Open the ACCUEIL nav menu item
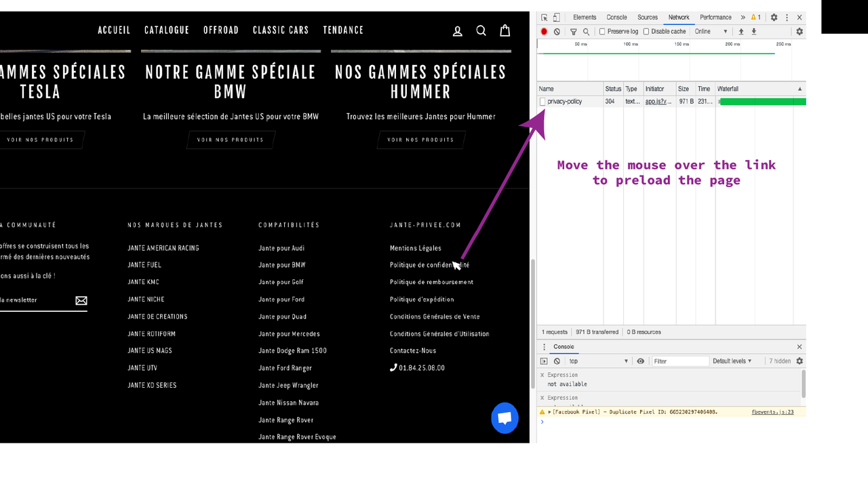 pos(114,30)
